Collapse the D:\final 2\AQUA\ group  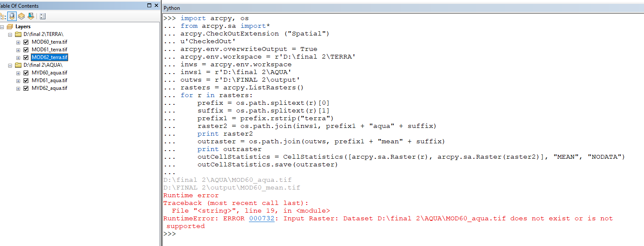click(10, 65)
